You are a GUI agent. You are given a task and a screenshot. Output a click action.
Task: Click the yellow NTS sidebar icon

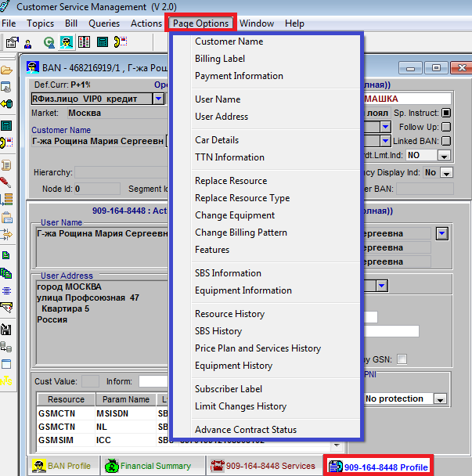[6, 380]
